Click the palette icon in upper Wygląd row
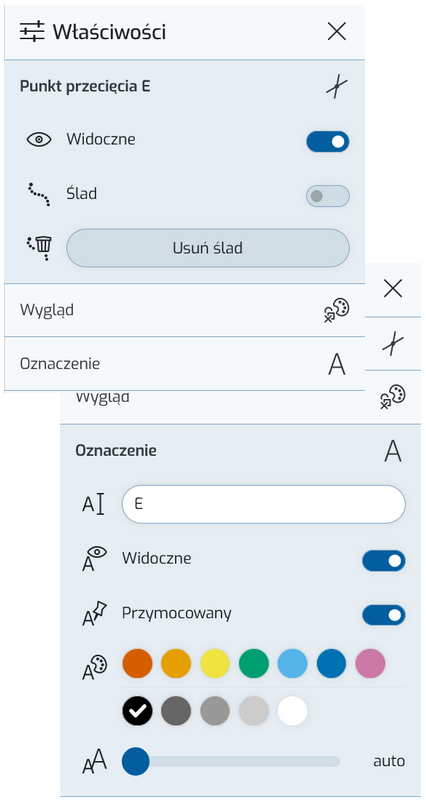Screen dimensions: 426x800 (x=337, y=310)
